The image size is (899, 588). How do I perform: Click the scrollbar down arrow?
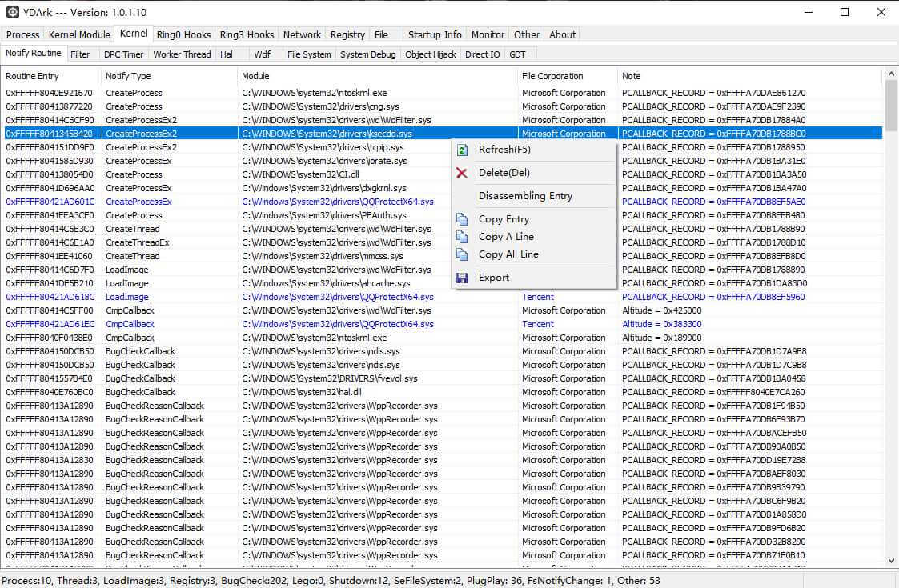click(891, 561)
